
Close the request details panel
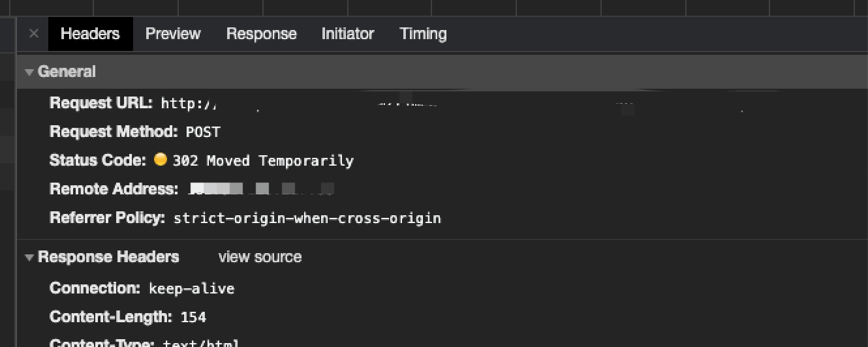[x=34, y=34]
